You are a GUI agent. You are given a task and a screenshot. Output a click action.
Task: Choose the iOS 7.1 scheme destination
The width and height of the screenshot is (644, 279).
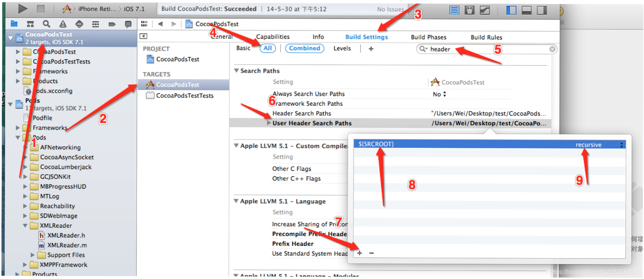134,9
